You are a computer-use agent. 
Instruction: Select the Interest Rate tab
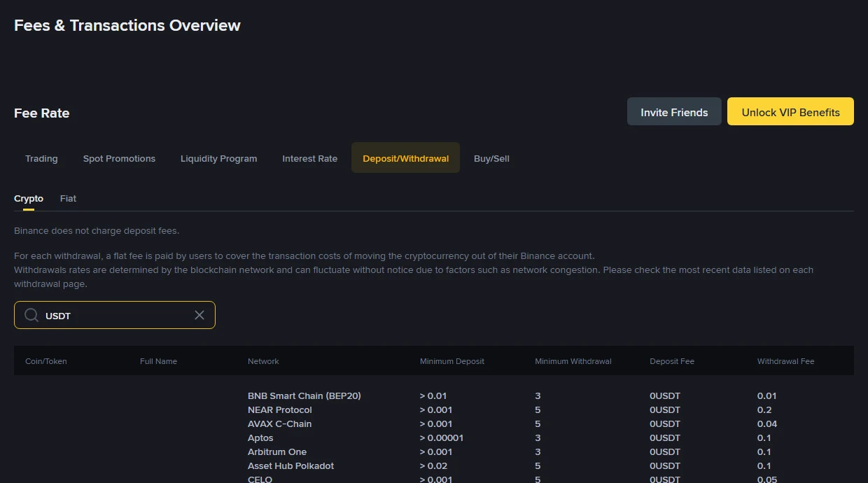(x=309, y=158)
